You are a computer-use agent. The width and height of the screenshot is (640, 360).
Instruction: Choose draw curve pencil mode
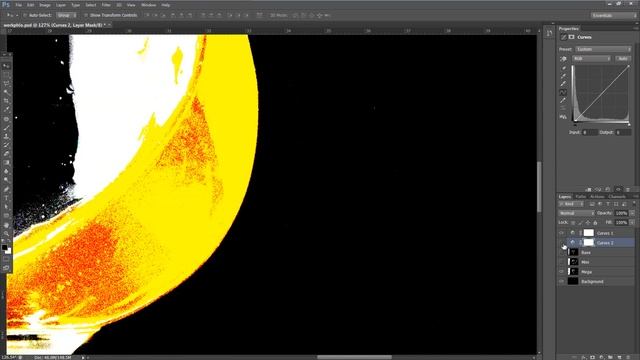563,100
